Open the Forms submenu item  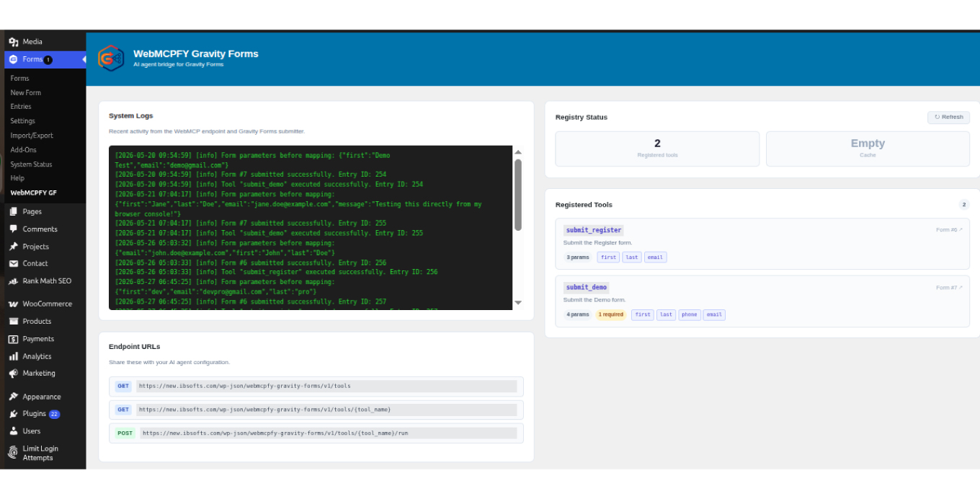pyautogui.click(x=19, y=79)
